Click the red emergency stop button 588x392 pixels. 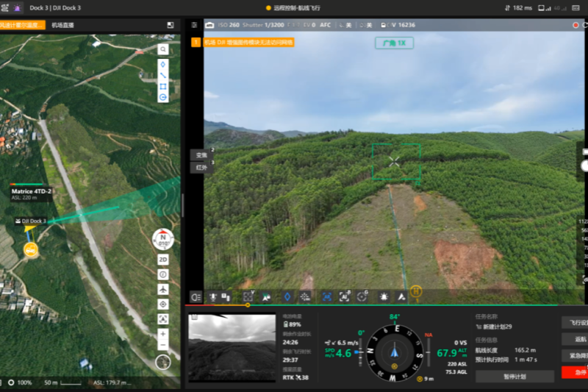pyautogui.click(x=579, y=372)
